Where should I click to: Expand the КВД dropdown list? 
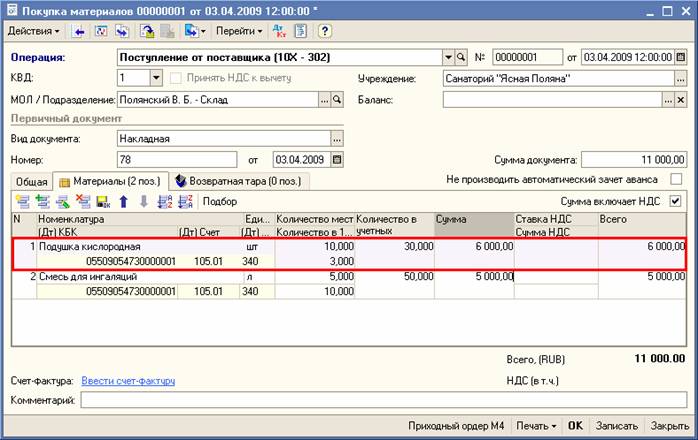click(157, 78)
